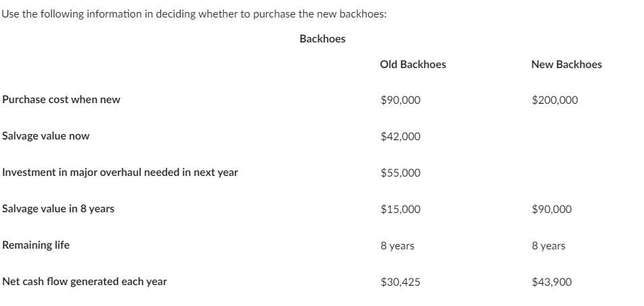Click the introductory instruction sentence

[194, 14]
